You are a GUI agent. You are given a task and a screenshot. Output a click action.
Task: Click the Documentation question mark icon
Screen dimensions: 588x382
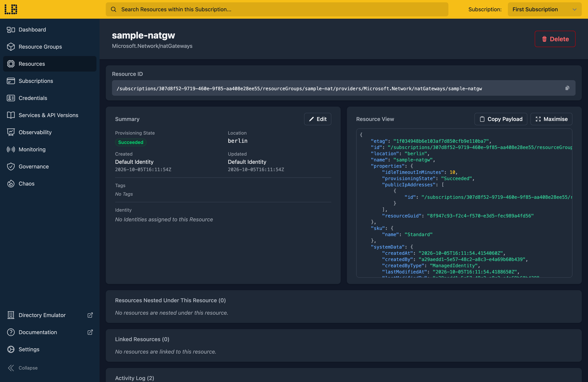11,332
